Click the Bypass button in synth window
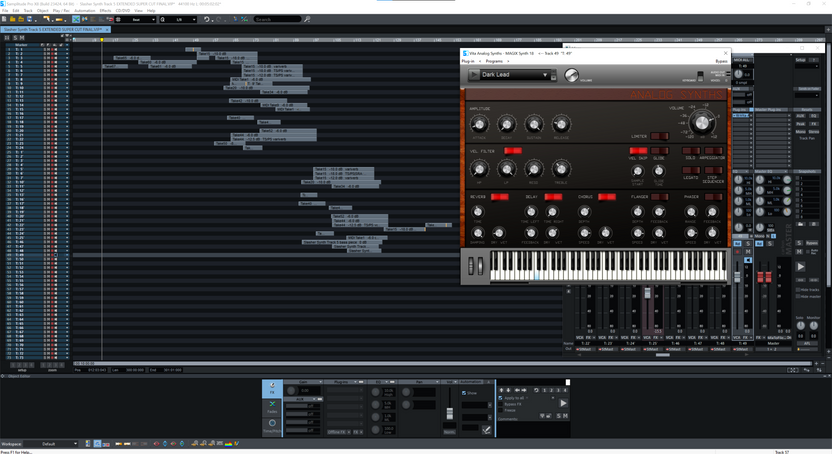 (721, 62)
